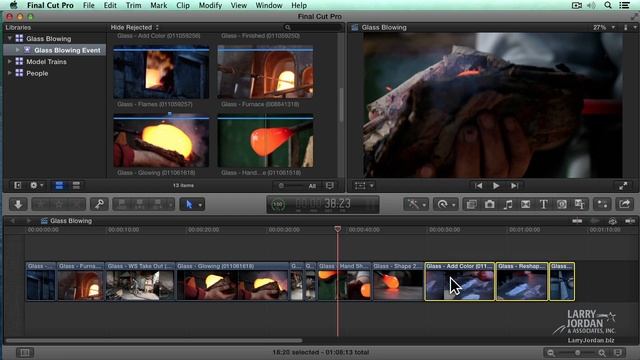
Task: Click the volume icon in menu bar
Action: (x=591, y=5)
